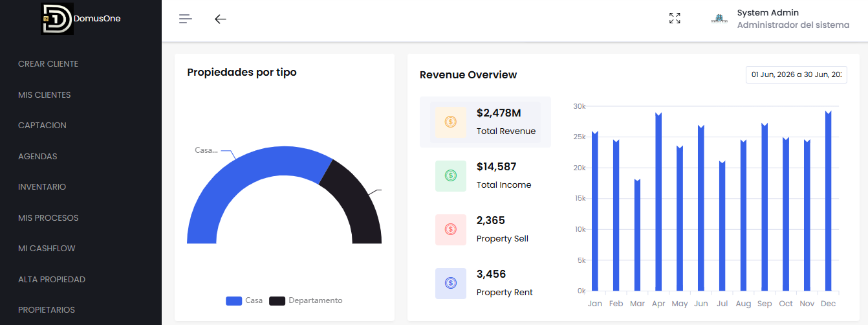The width and height of the screenshot is (868, 325).
Task: Enter fullscreen mode with the expand icon
Action: (675, 18)
